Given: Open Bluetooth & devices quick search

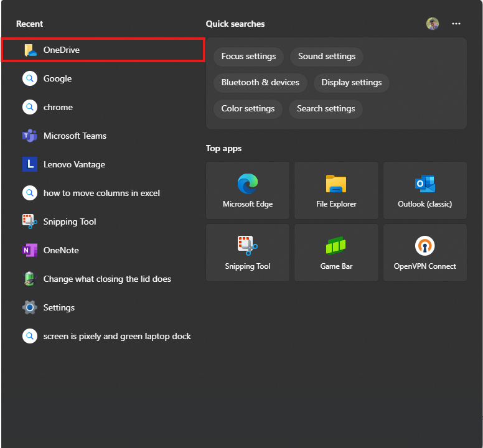Looking at the screenshot, I should point(260,83).
